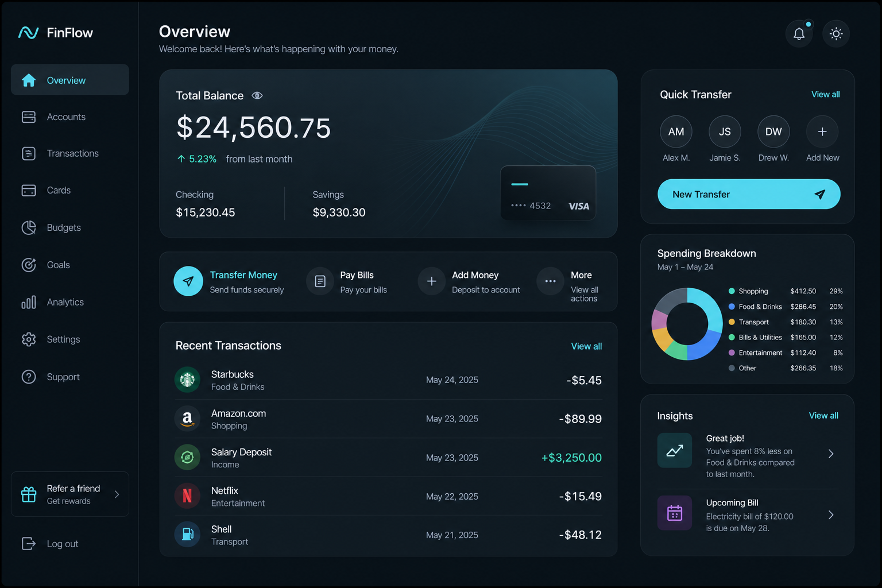882x588 pixels.
Task: Click the May 22, 2025 Netflix date
Action: (452, 497)
